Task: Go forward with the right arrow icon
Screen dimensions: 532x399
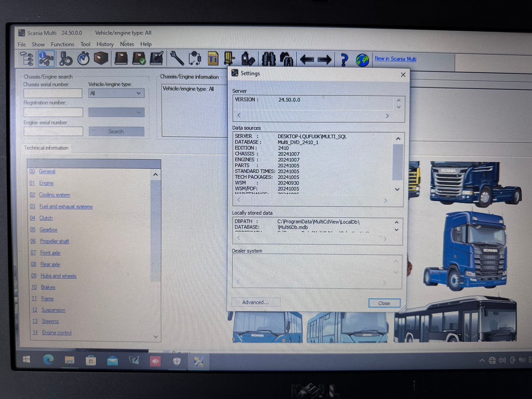Action: pos(325,60)
